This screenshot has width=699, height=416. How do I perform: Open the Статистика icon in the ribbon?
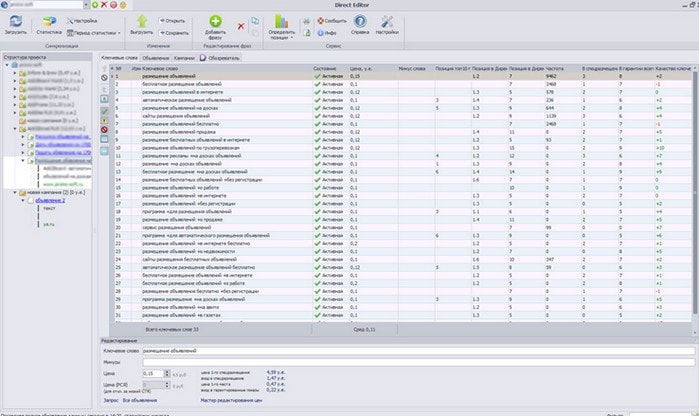[x=48, y=22]
